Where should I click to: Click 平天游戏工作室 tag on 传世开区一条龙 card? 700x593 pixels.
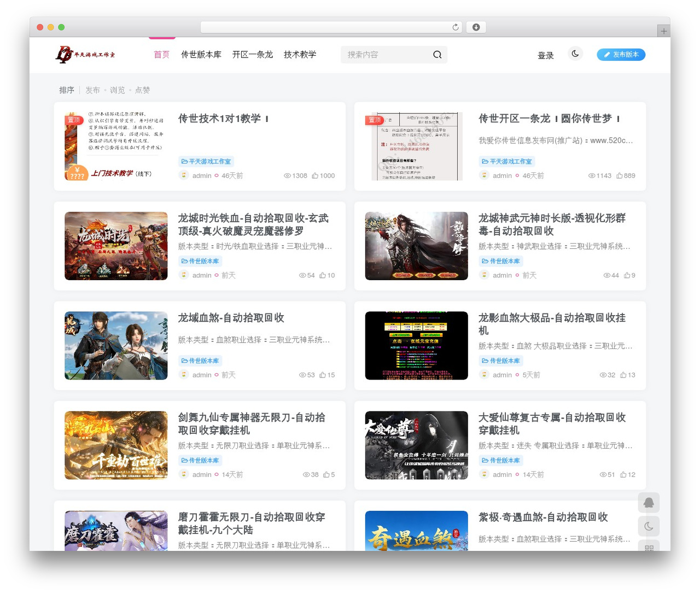point(506,161)
